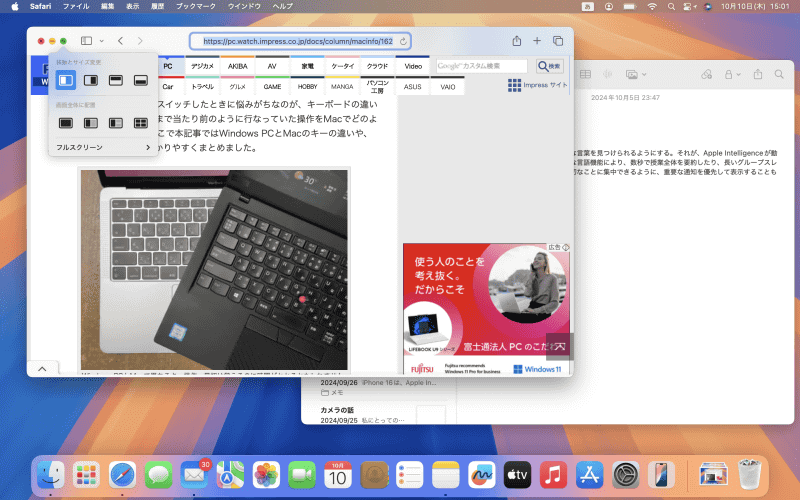Open the ウインドウ menu

point(244,6)
